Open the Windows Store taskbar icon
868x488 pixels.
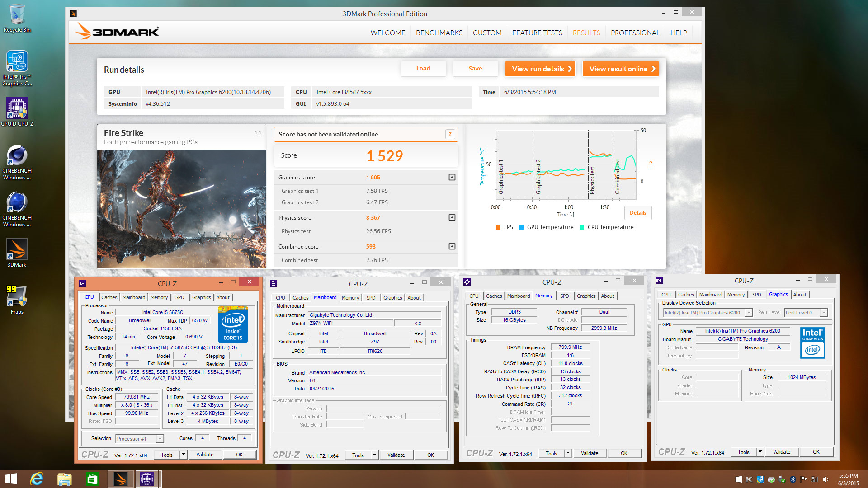point(92,479)
